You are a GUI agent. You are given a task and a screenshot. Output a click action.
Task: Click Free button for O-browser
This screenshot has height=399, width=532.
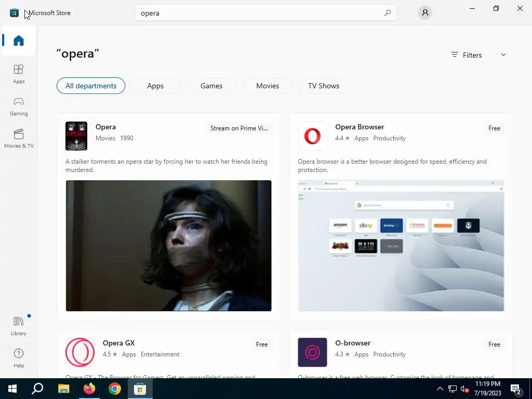(495, 344)
